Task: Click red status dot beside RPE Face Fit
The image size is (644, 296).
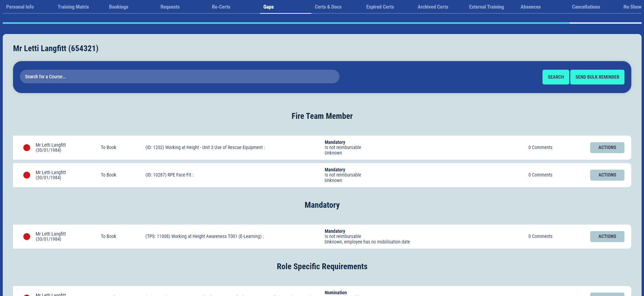Action: coord(27,175)
